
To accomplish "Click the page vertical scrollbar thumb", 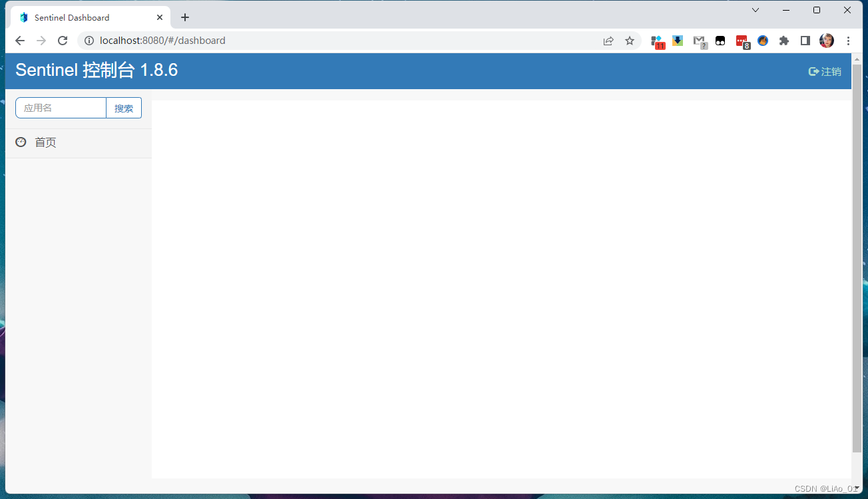I will tap(857, 258).
